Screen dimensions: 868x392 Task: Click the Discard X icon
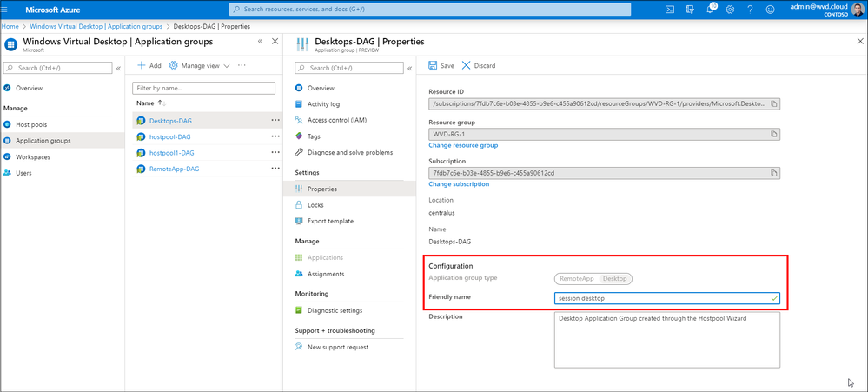point(466,65)
